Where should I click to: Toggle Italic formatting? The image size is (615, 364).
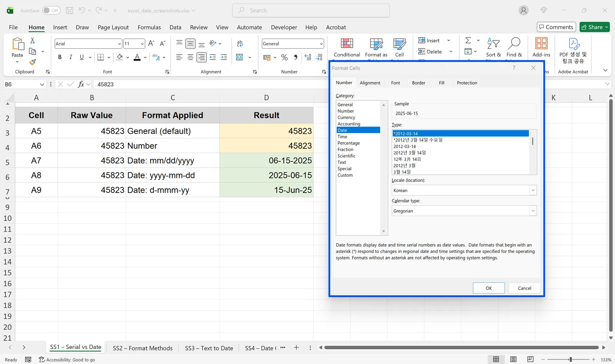click(x=71, y=57)
